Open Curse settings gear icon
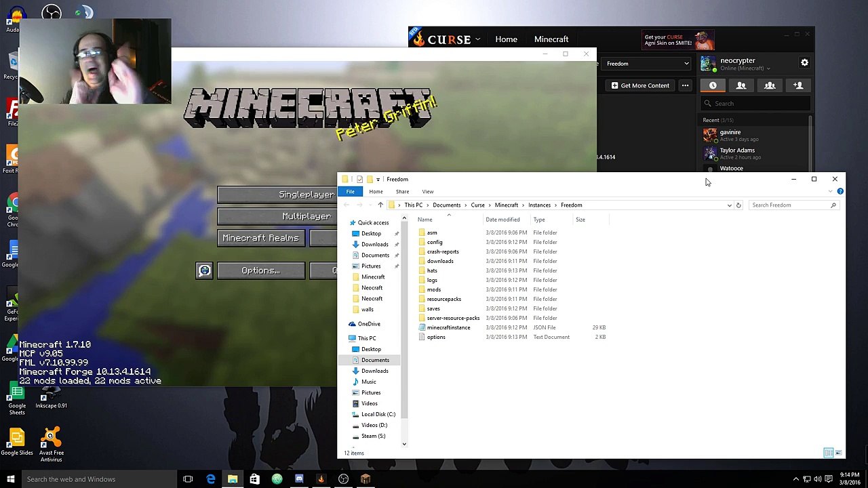868x488 pixels. click(x=804, y=62)
